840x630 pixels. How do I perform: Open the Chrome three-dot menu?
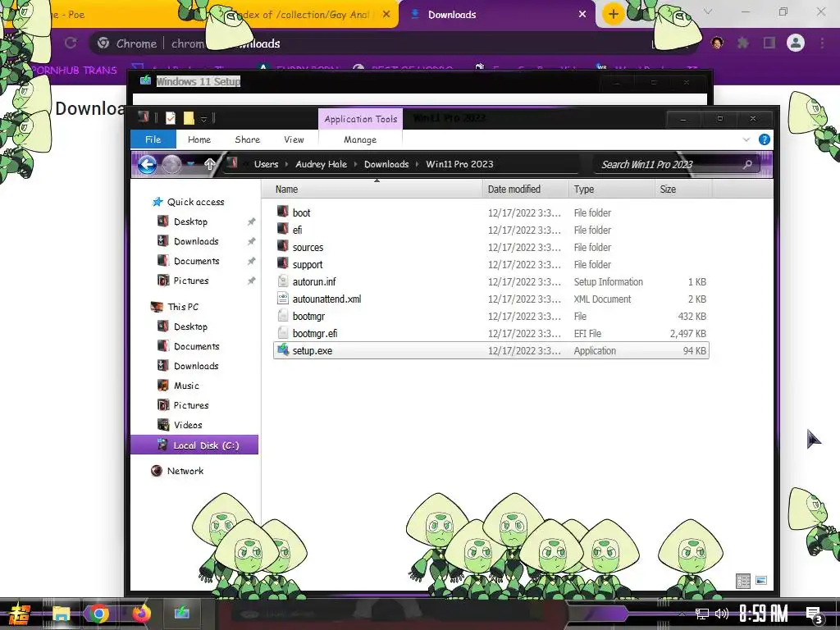pyautogui.click(x=822, y=43)
